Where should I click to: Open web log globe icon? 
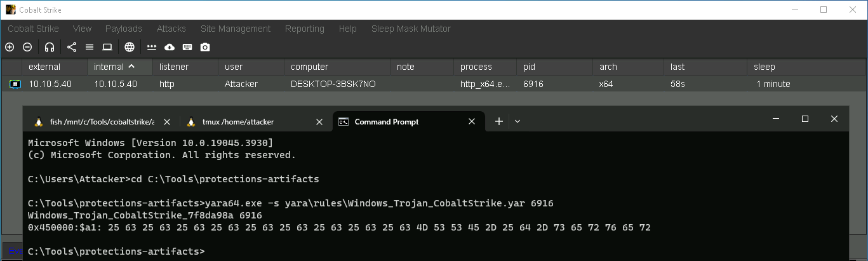click(130, 47)
